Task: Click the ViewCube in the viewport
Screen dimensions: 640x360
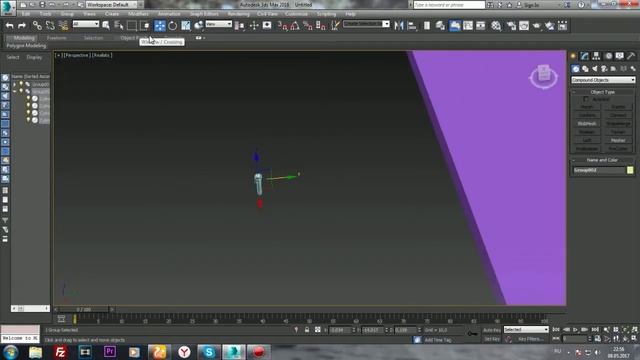Action: [x=544, y=76]
